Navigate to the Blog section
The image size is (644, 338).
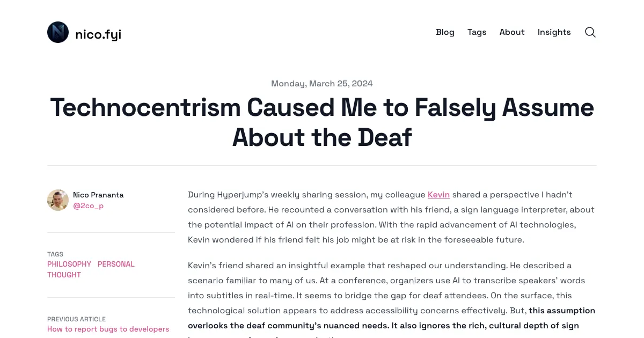[445, 32]
